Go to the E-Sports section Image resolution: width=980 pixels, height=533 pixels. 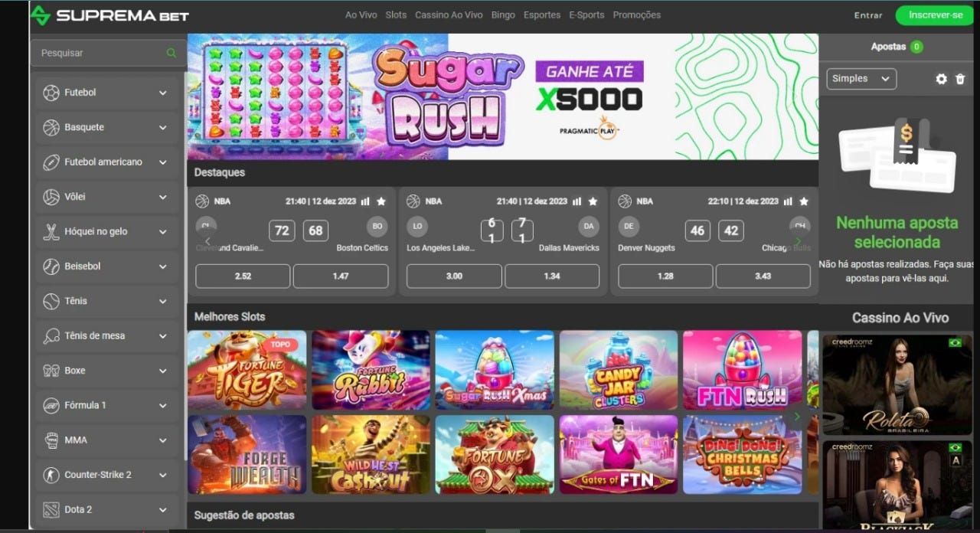tap(586, 15)
